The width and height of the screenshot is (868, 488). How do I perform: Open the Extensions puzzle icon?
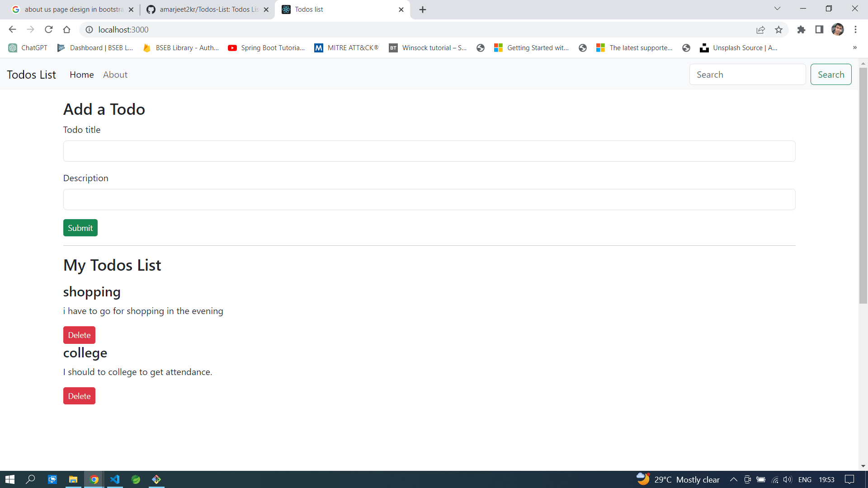pyautogui.click(x=801, y=29)
